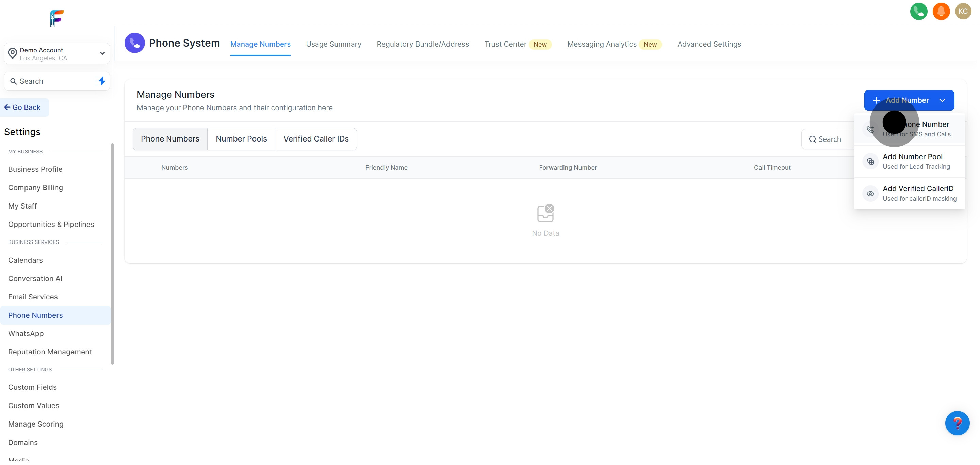This screenshot has width=980, height=465.
Task: Open the KC user avatar menu
Action: tap(963, 12)
